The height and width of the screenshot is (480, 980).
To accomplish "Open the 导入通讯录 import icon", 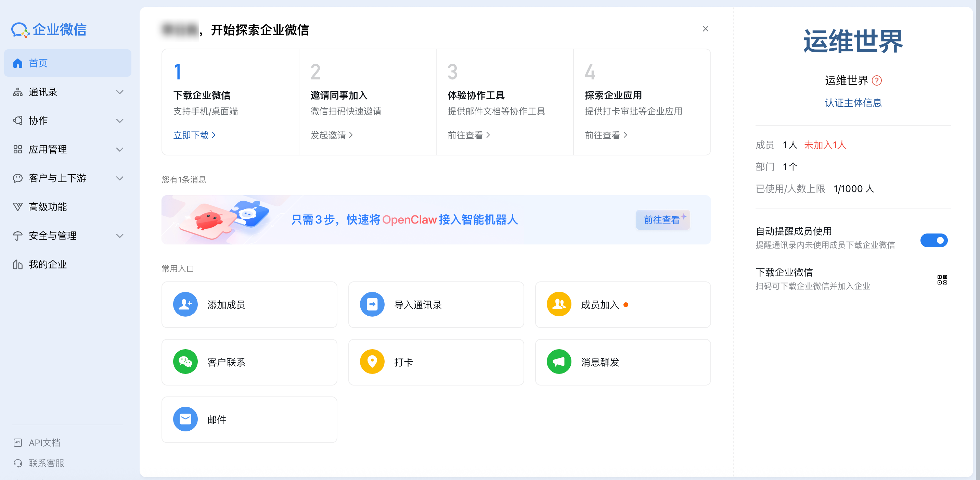I will pyautogui.click(x=372, y=304).
